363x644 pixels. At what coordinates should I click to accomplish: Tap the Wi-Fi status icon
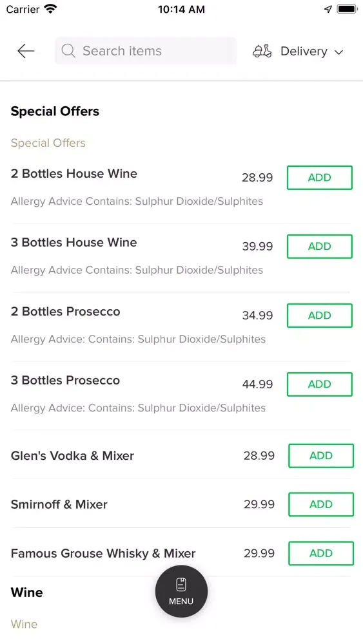(50, 9)
